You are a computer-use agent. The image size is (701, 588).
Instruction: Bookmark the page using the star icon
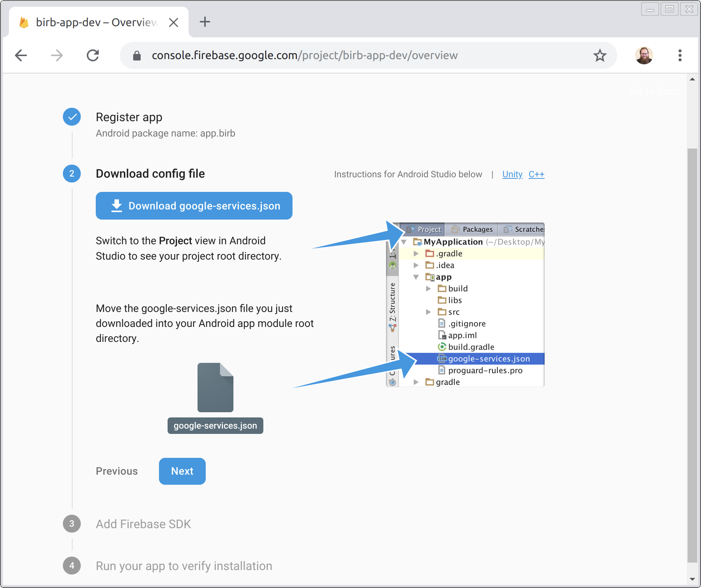coord(600,55)
